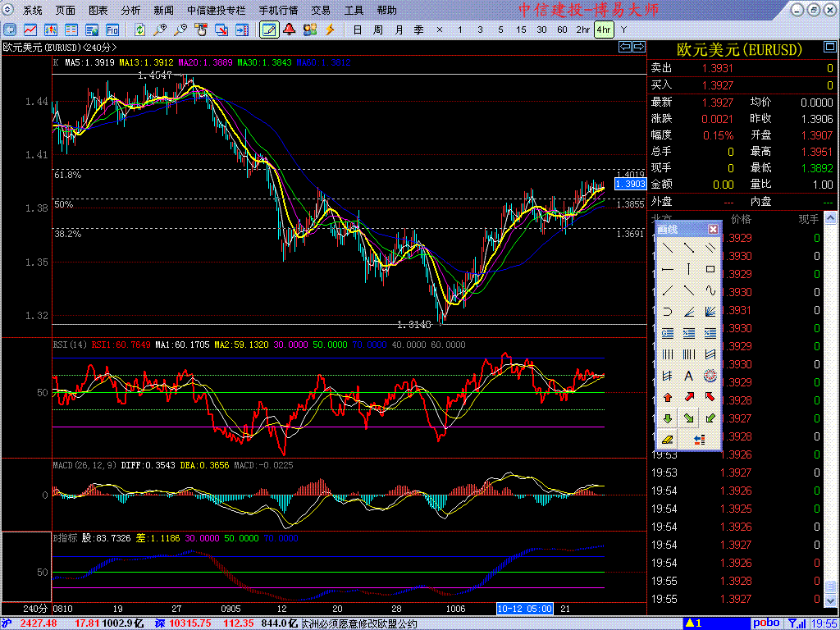Open the round system dropdown at top-left
840x630 pixels.
coord(9,11)
